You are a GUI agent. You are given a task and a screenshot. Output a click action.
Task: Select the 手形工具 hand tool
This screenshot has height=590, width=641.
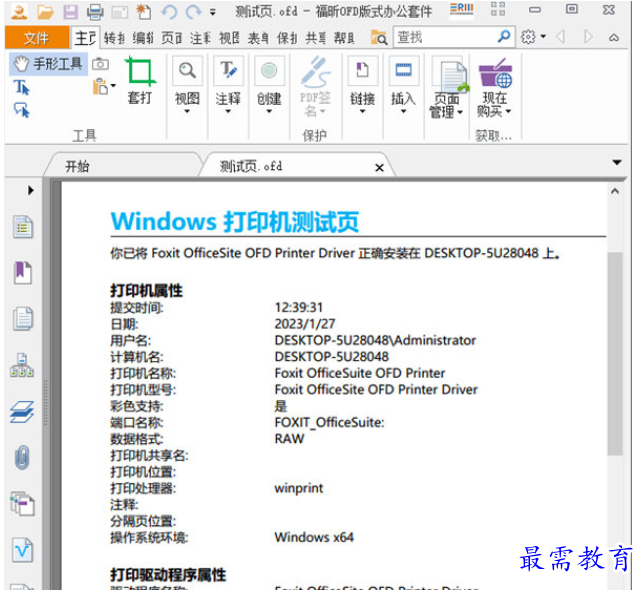tap(48, 64)
